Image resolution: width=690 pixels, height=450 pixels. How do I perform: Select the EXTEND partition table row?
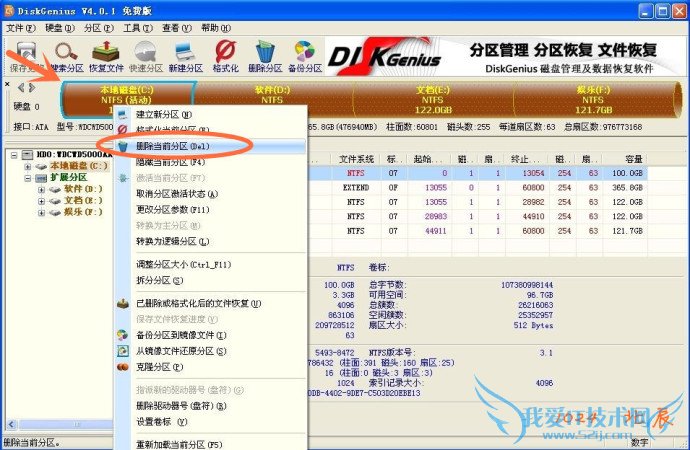coord(478,188)
